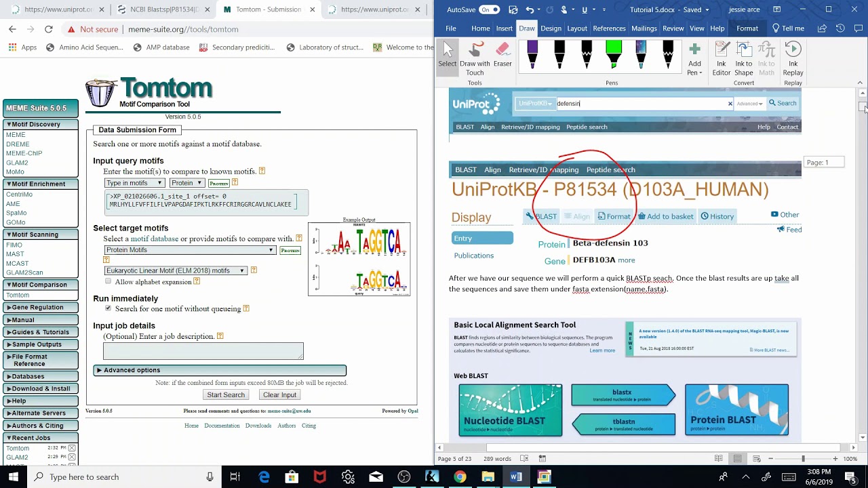Switch to the Home ribbon tab
Viewport: 868px width, 488px height.
[x=480, y=28]
